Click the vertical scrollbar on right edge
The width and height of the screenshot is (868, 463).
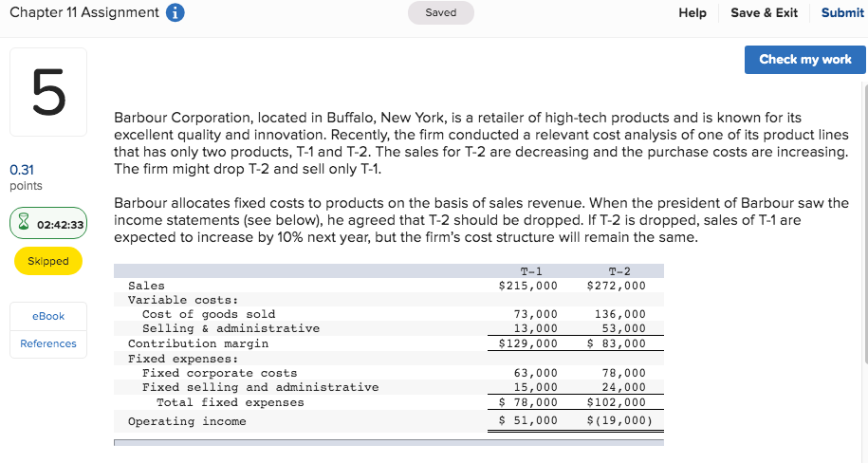[x=864, y=228]
